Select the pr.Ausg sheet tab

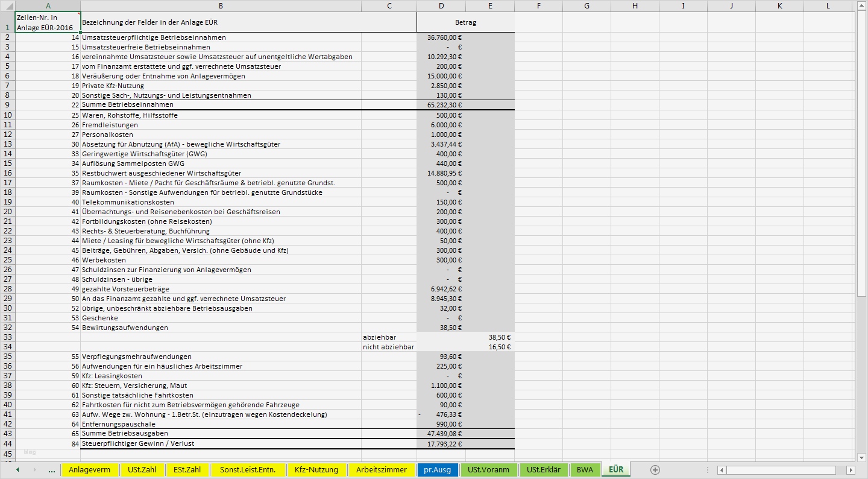[x=438, y=470]
